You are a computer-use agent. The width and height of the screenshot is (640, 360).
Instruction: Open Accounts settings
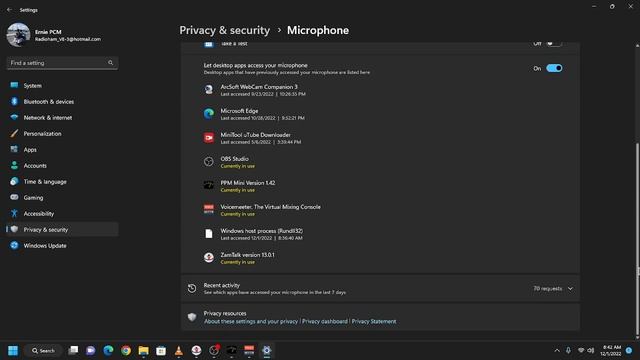coord(62,165)
